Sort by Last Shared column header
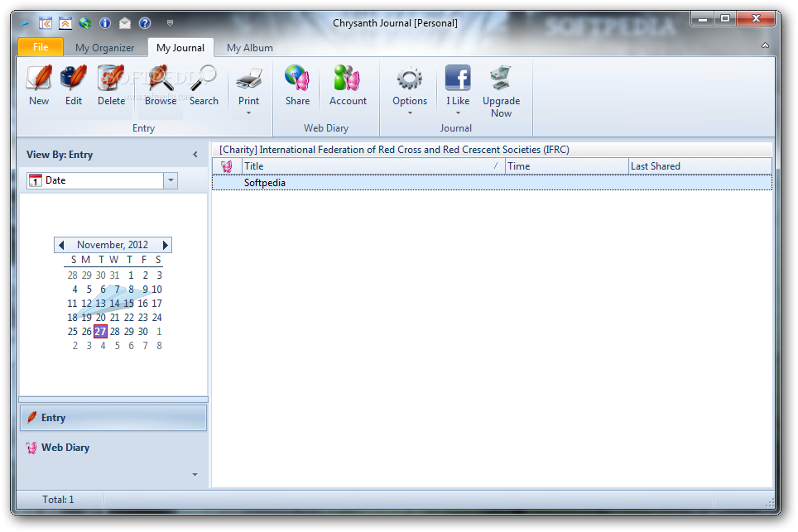Viewport: 798px width, 532px height. 700,166
